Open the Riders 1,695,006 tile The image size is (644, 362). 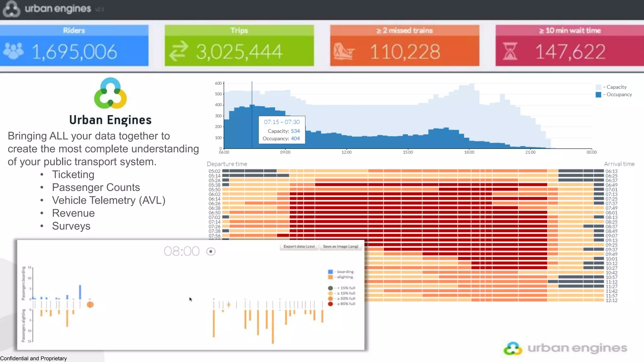pos(74,46)
